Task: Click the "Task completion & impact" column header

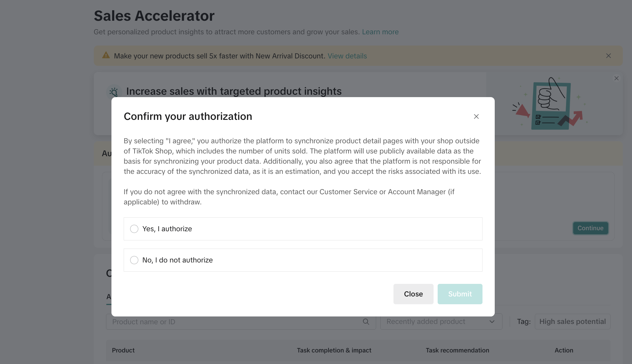Action: coord(334,350)
